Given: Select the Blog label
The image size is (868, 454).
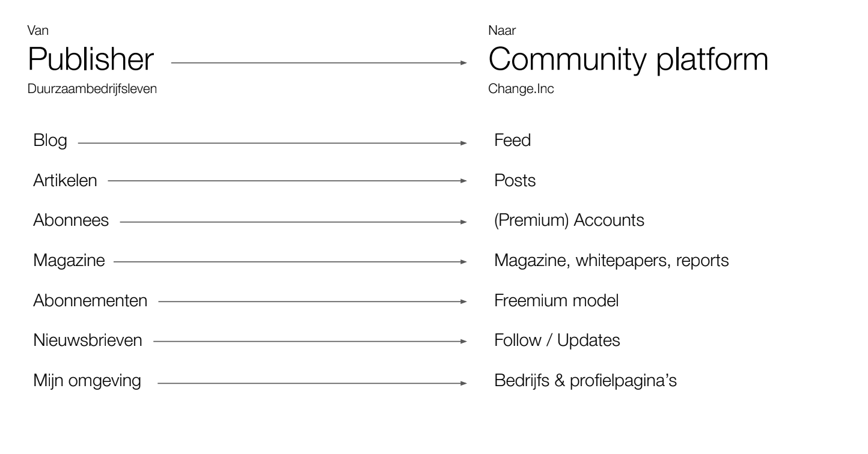Looking at the screenshot, I should click(50, 142).
